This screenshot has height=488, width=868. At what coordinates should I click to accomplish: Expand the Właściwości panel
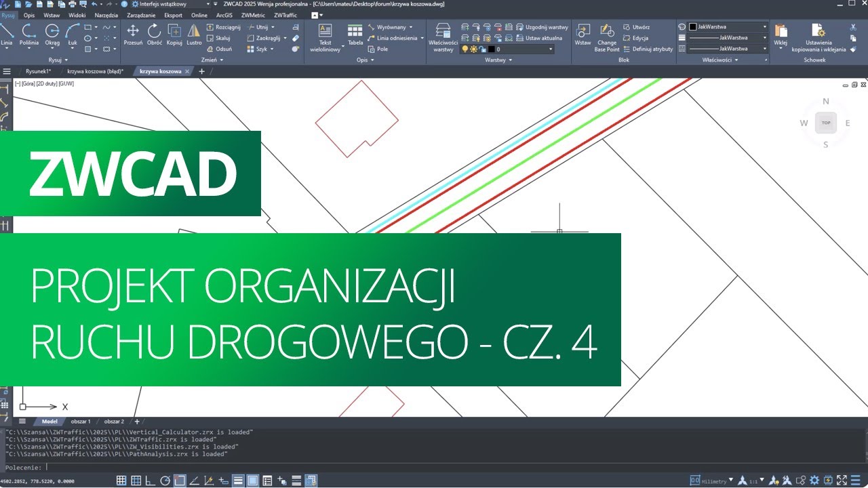click(x=719, y=60)
